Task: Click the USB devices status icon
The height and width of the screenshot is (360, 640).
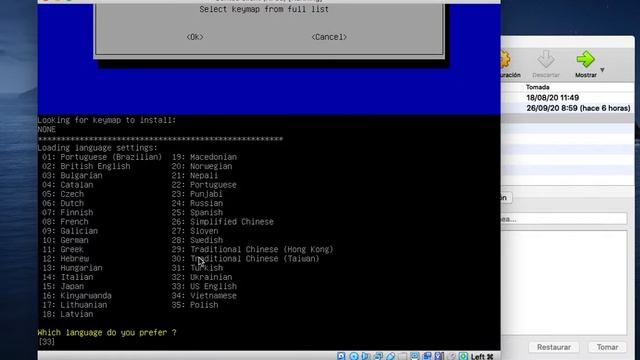Action: pyautogui.click(x=390, y=356)
